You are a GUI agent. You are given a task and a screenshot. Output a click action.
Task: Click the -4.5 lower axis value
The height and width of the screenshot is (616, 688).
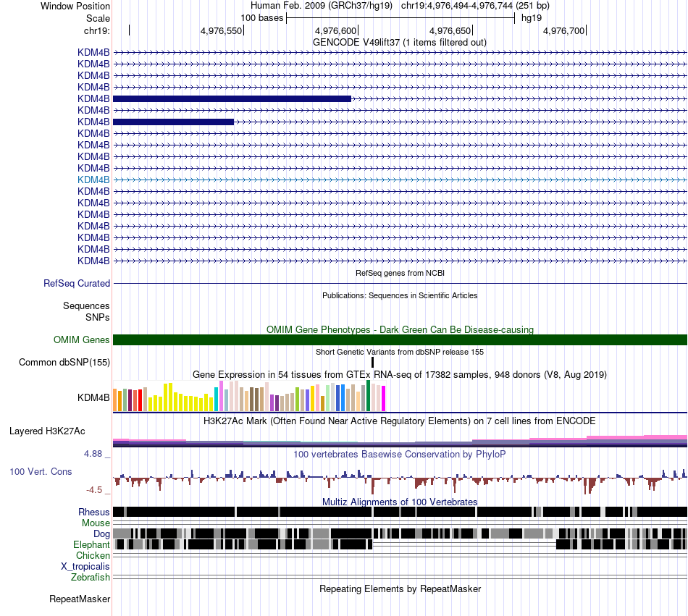94,490
